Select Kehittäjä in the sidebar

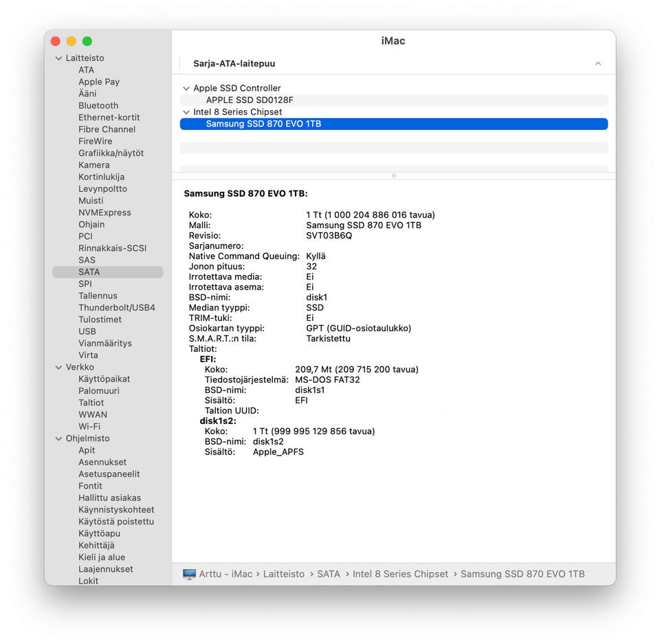coord(96,546)
